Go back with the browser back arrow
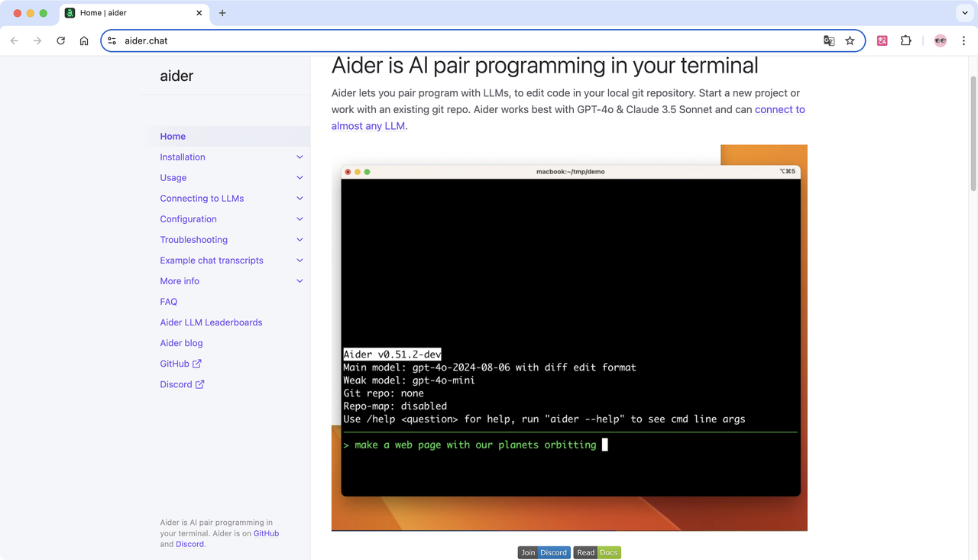 point(15,40)
